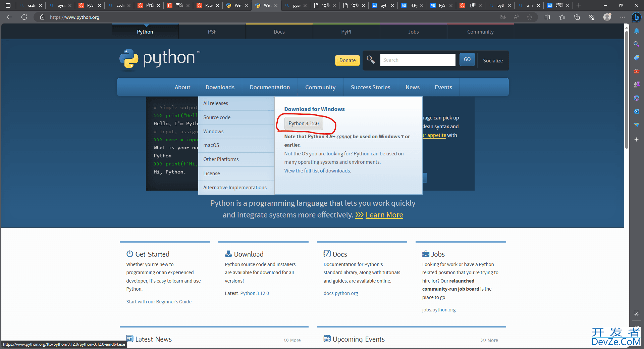Open the News menu
The width and height of the screenshot is (644, 349).
(413, 87)
